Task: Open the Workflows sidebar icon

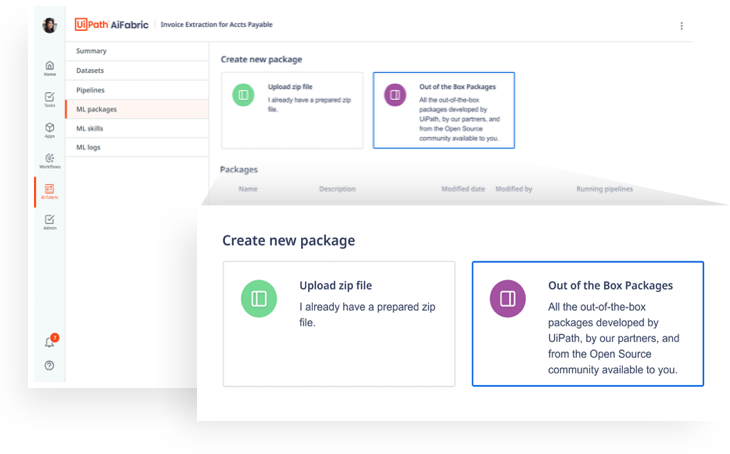Action: pos(50,161)
